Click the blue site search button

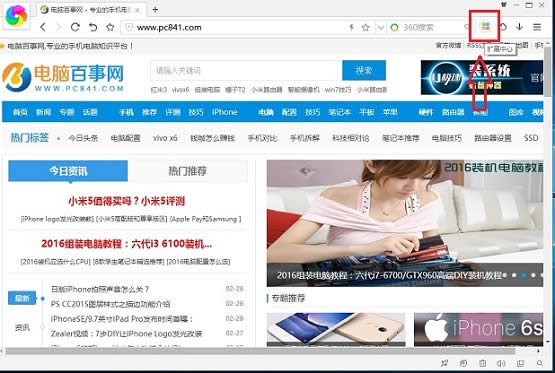364,70
